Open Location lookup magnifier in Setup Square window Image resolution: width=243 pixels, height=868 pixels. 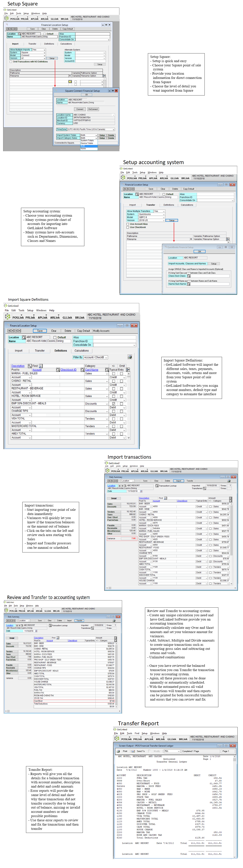[x=19, y=34]
